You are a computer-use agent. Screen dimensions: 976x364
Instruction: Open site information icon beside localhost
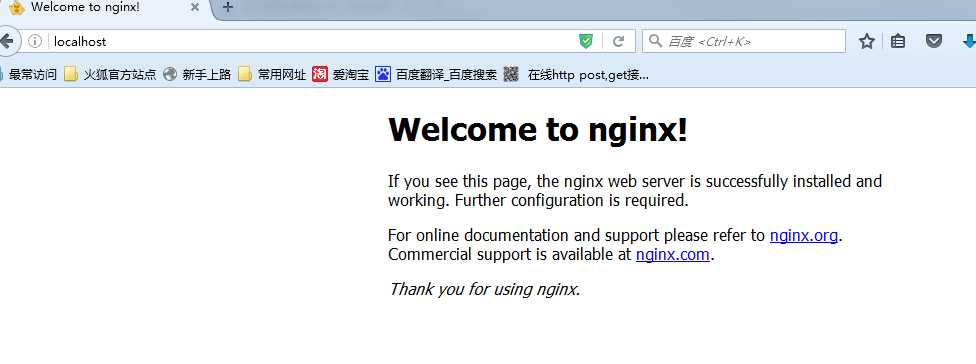[x=35, y=42]
